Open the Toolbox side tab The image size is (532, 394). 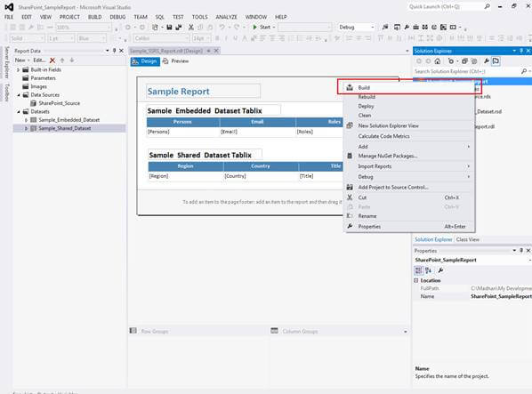click(6, 92)
